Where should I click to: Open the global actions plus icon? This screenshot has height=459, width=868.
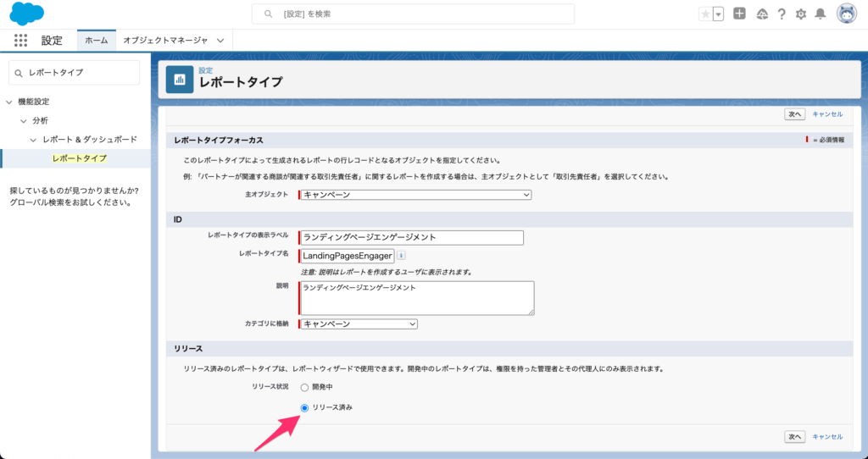pos(740,14)
